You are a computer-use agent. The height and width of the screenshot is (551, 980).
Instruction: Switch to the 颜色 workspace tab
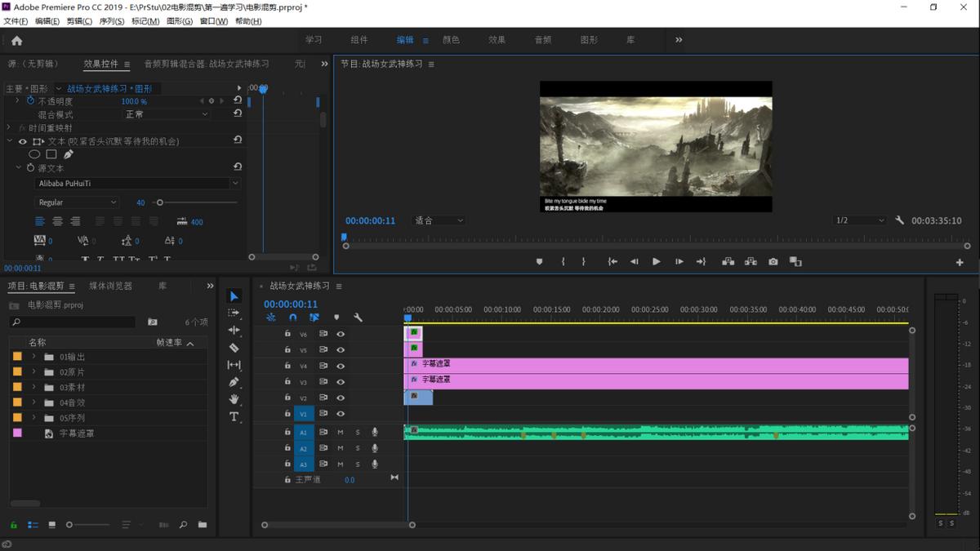tap(451, 40)
